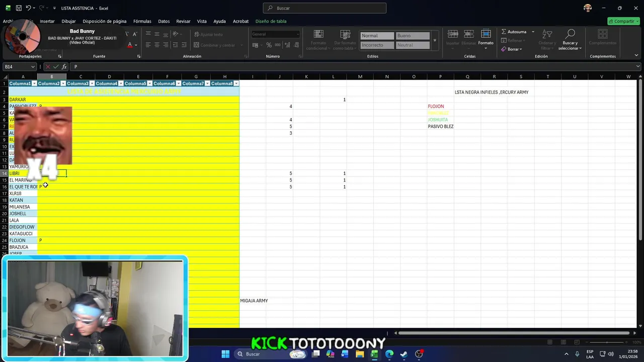Select the MILANESA row cell
644x362 pixels.
point(23,207)
